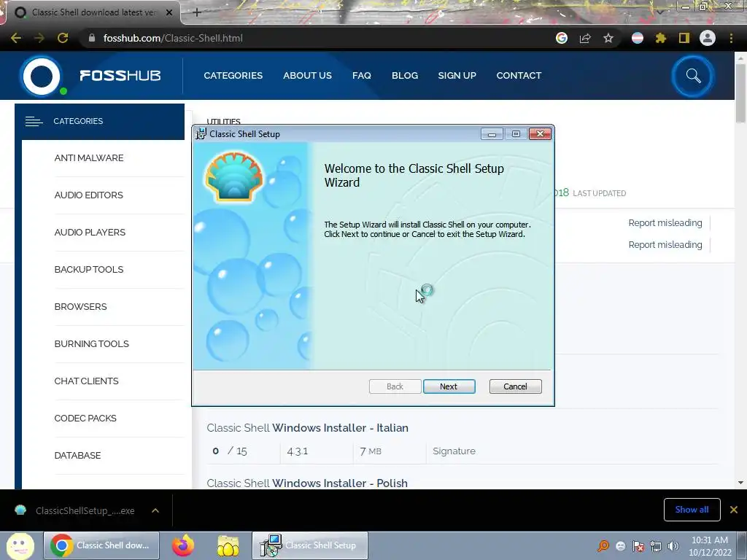This screenshot has height=560, width=747.
Task: Open the Signature link for Italian installer
Action: point(454,451)
